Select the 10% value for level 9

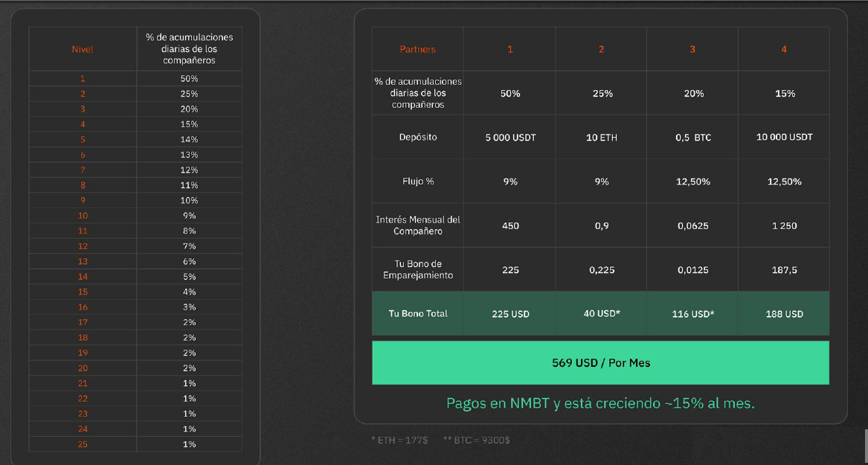click(x=190, y=200)
